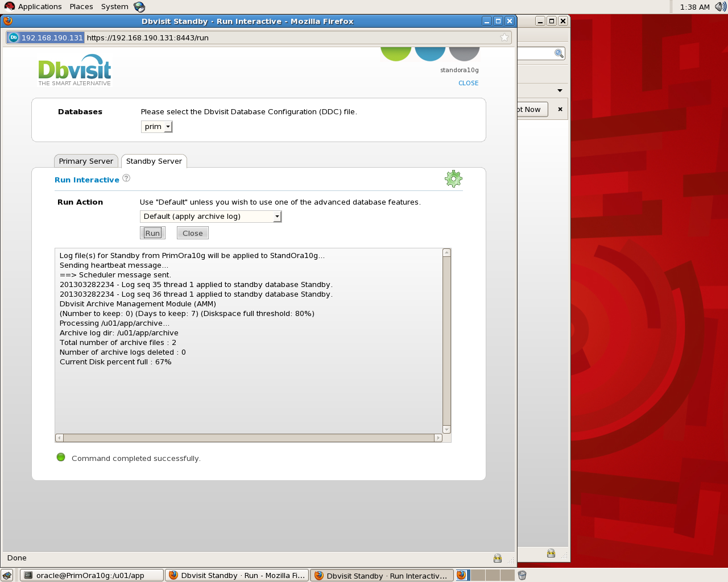Click the green gear icon in Run Interactive
Image resolution: width=728 pixels, height=582 pixels.
tap(453, 179)
